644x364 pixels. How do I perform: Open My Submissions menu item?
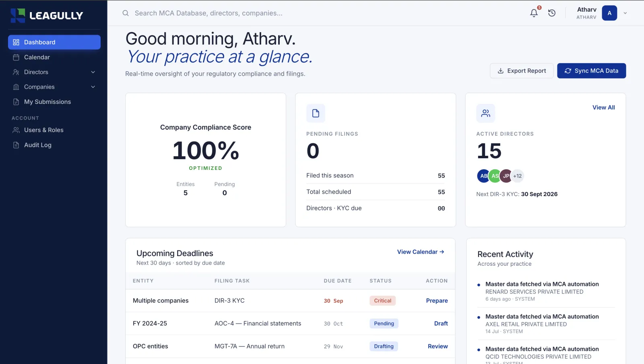coord(54,102)
